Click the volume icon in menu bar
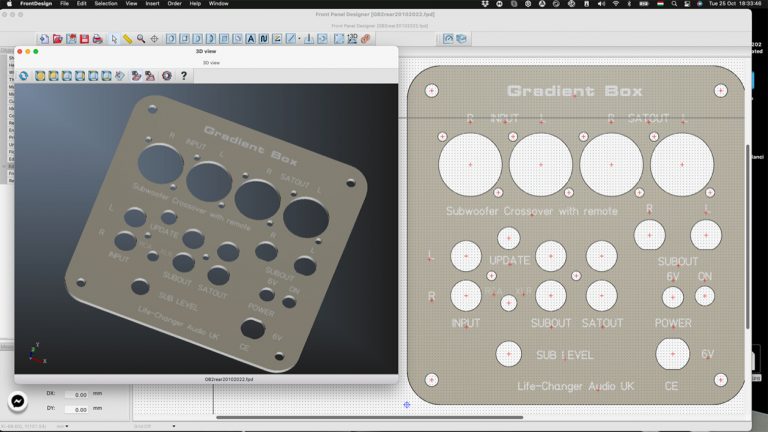 coord(601,3)
